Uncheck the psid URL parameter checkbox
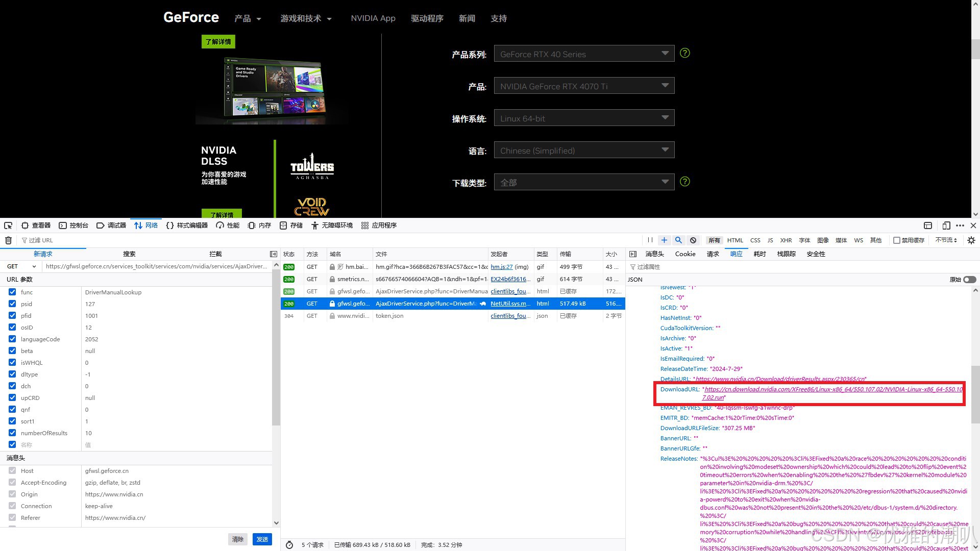This screenshot has height=551, width=980. pos(12,304)
